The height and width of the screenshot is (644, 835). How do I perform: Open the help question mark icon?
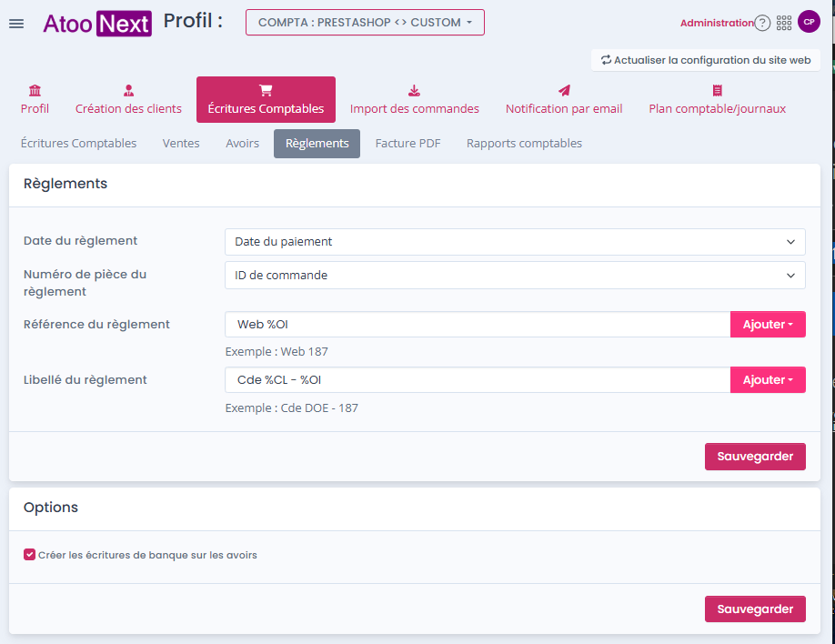762,23
